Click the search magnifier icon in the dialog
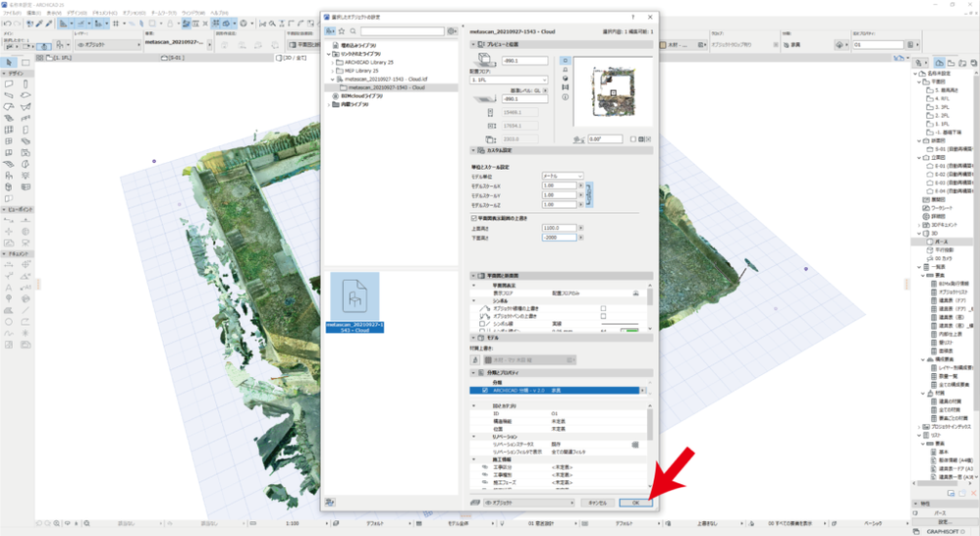The image size is (980, 536). coord(354,31)
